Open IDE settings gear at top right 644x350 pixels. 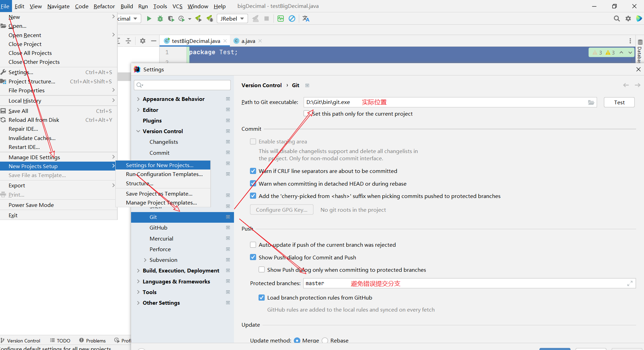coord(628,19)
